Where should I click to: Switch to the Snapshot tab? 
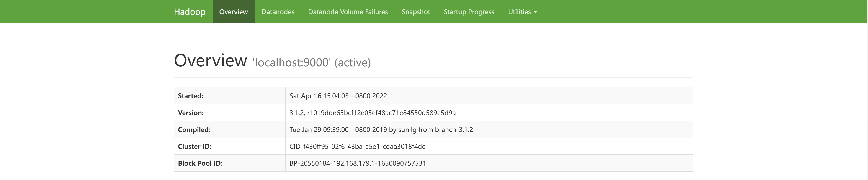coord(415,12)
